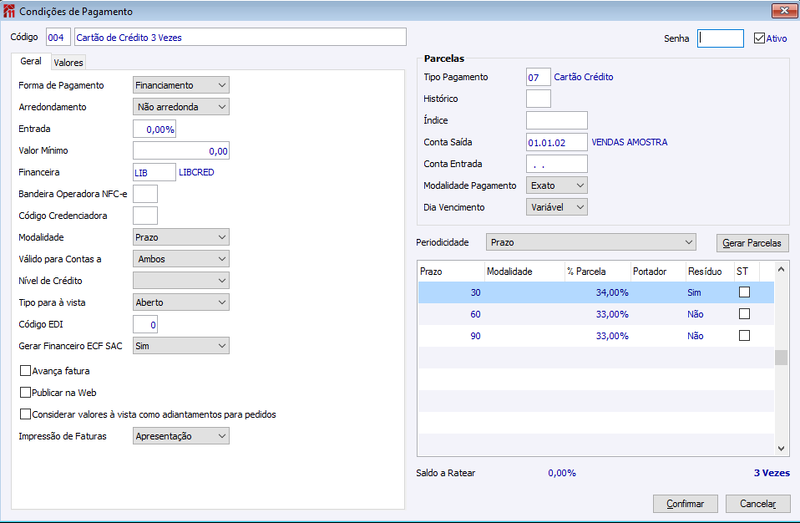Check ST box for the 60 prazo row

coord(744,313)
